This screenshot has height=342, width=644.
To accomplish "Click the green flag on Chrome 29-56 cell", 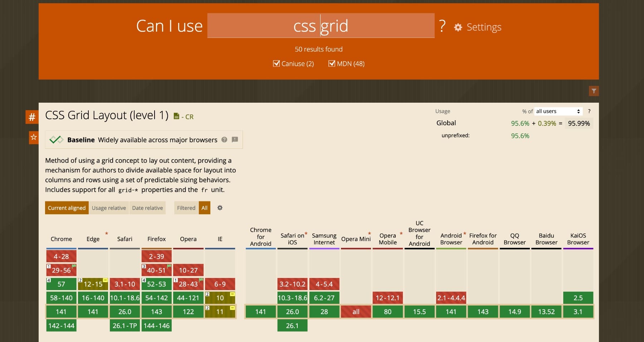I will [74, 266].
